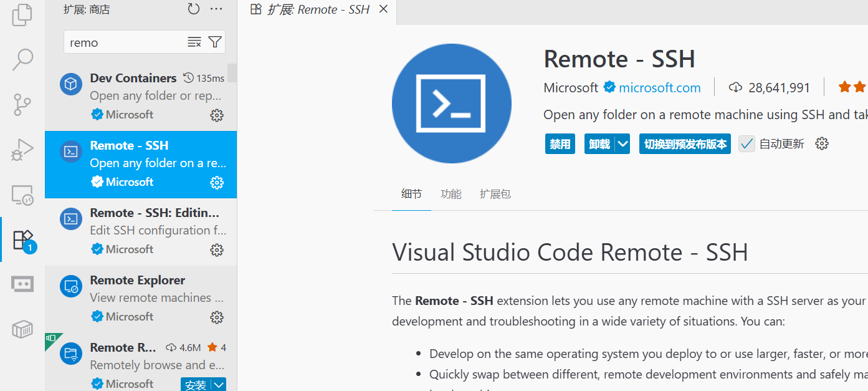Close the Remote - SSH editor tab
Viewport: 868px width, 391px height.
pos(383,9)
